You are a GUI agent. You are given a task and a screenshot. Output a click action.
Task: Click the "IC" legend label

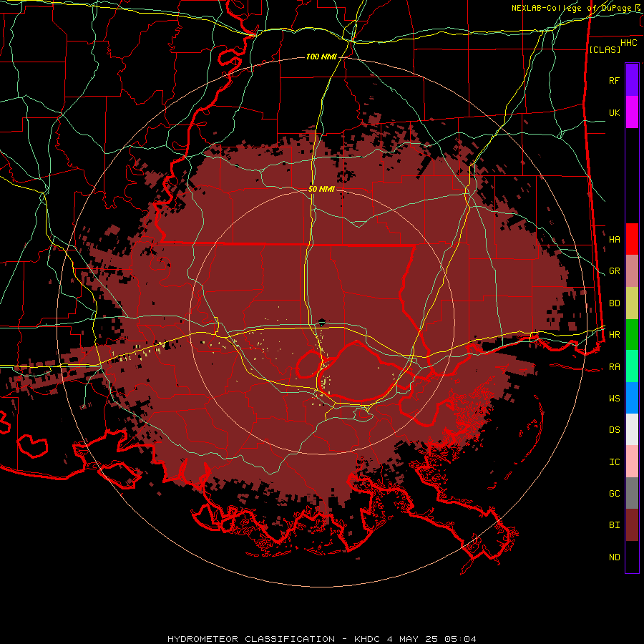click(x=614, y=462)
